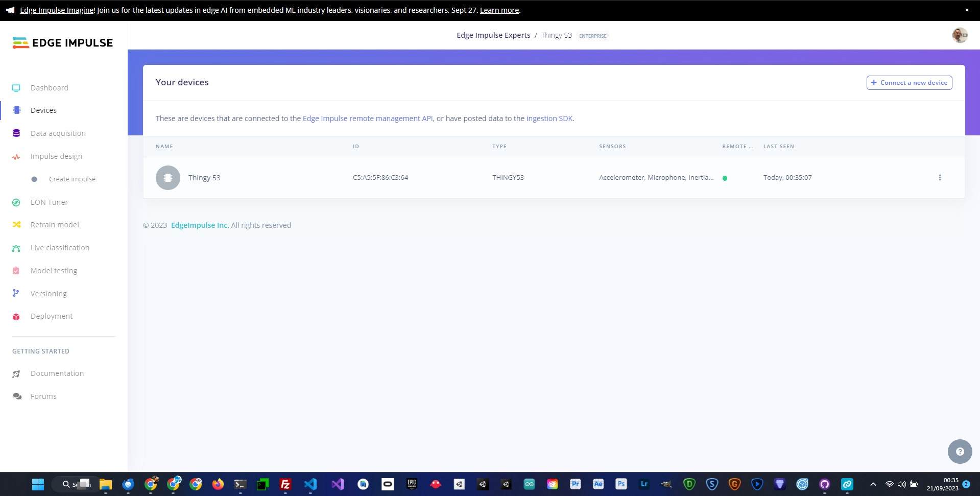Image resolution: width=980 pixels, height=496 pixels.
Task: Click the Versioning branch icon
Action: 16,293
